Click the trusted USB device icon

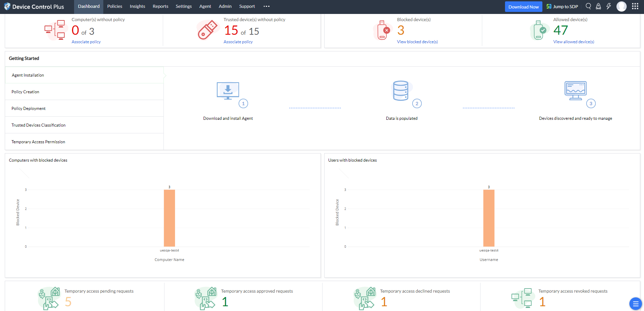click(208, 30)
